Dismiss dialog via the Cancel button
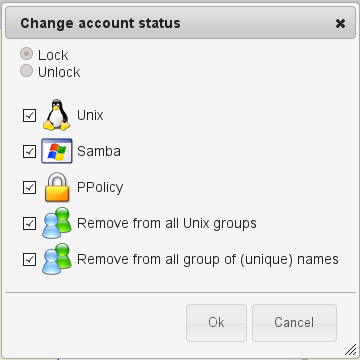This screenshot has height=360, width=360. coord(294,323)
